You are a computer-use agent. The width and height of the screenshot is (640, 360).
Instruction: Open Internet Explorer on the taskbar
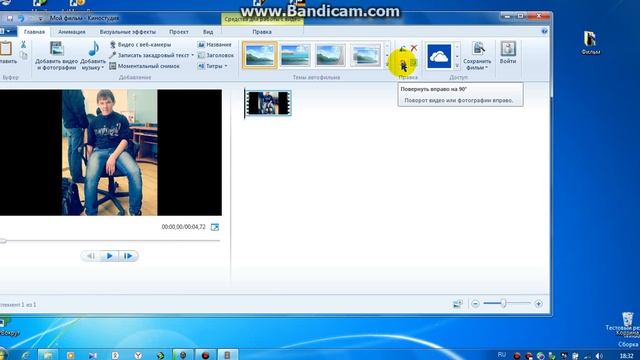coord(26,355)
